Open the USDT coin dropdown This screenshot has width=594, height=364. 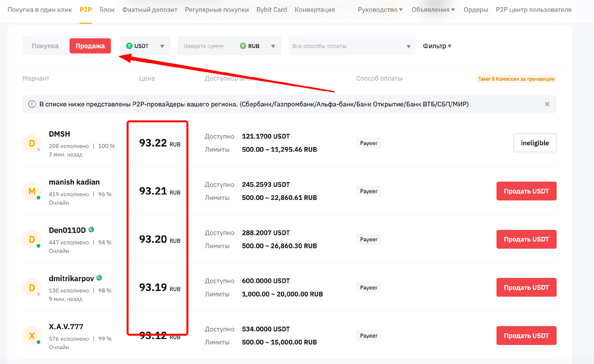tap(146, 46)
